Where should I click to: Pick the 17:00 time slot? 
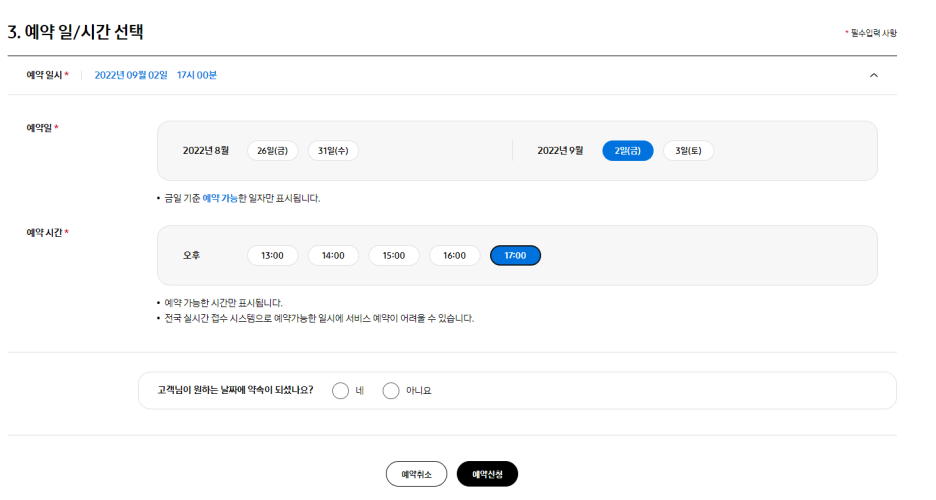(515, 255)
